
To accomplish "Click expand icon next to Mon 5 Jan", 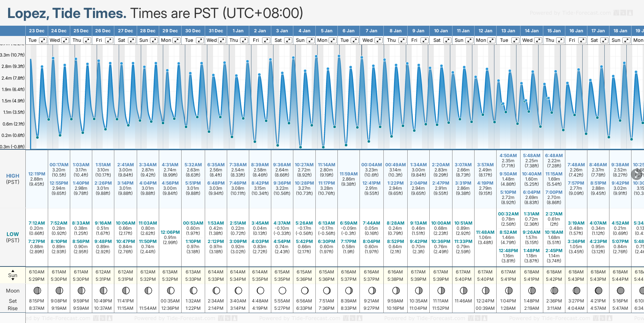I will (332, 40).
